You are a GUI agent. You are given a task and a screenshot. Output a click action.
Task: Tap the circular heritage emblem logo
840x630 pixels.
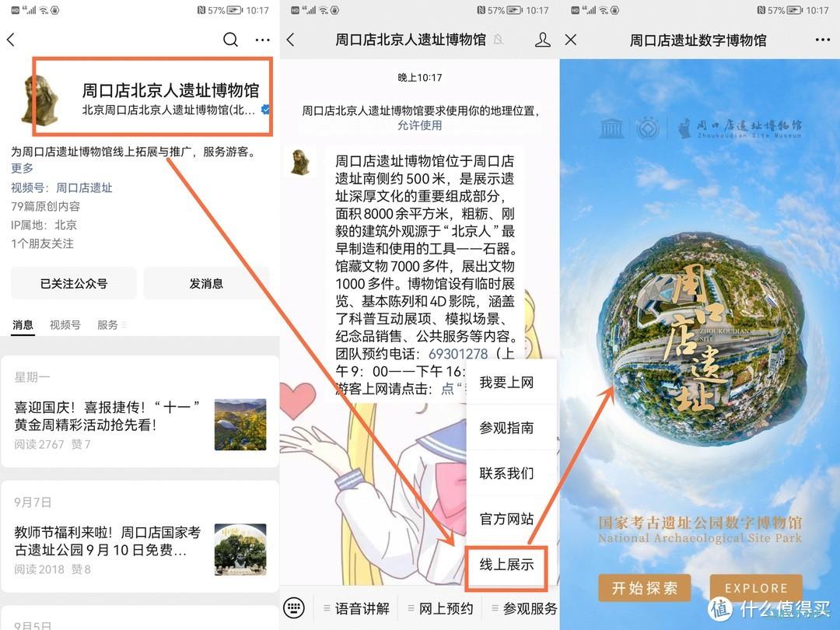[648, 128]
